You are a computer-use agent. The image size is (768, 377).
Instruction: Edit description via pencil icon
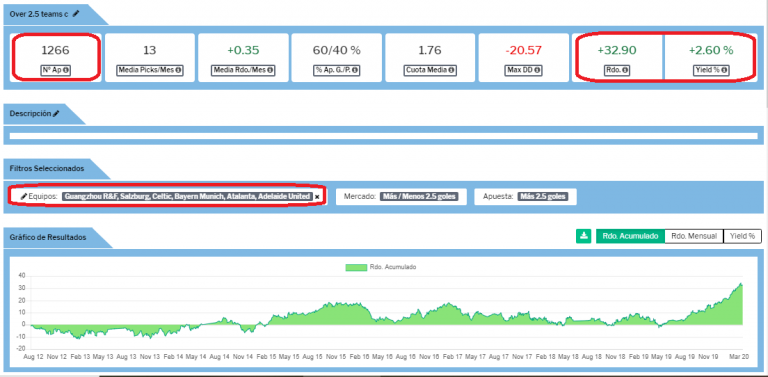[56, 114]
